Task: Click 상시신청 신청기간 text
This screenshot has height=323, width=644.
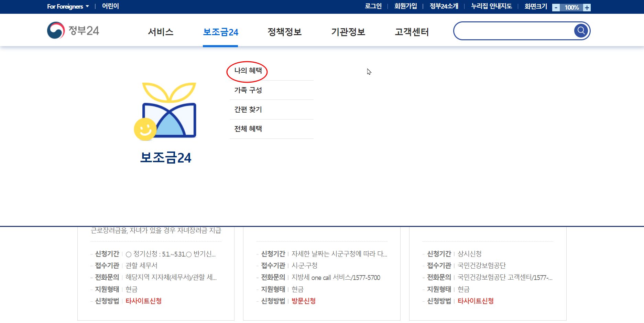Action: coord(469,254)
